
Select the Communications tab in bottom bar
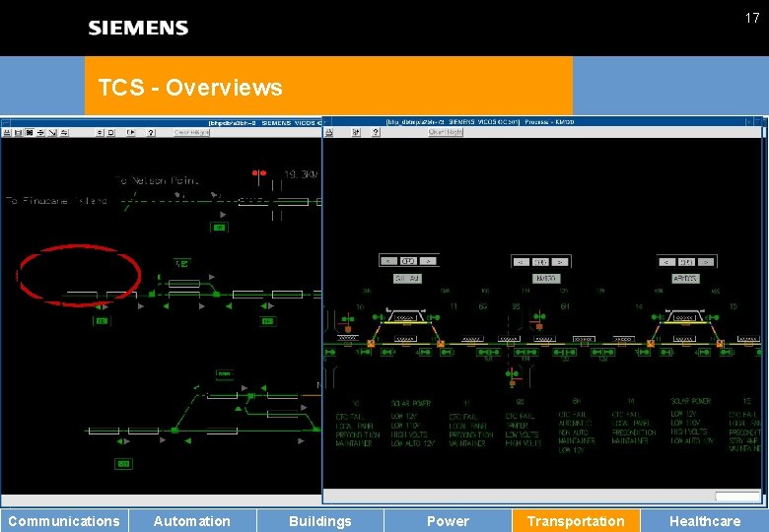coord(64,521)
